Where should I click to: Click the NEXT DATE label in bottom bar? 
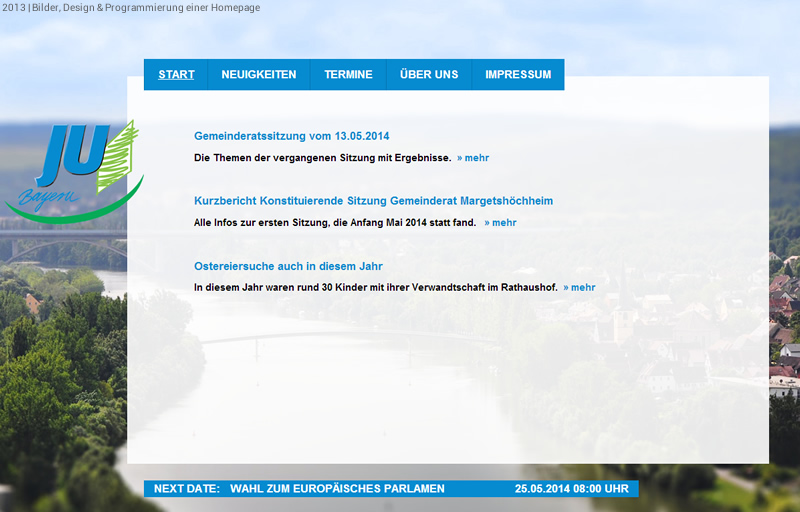pyautogui.click(x=187, y=489)
